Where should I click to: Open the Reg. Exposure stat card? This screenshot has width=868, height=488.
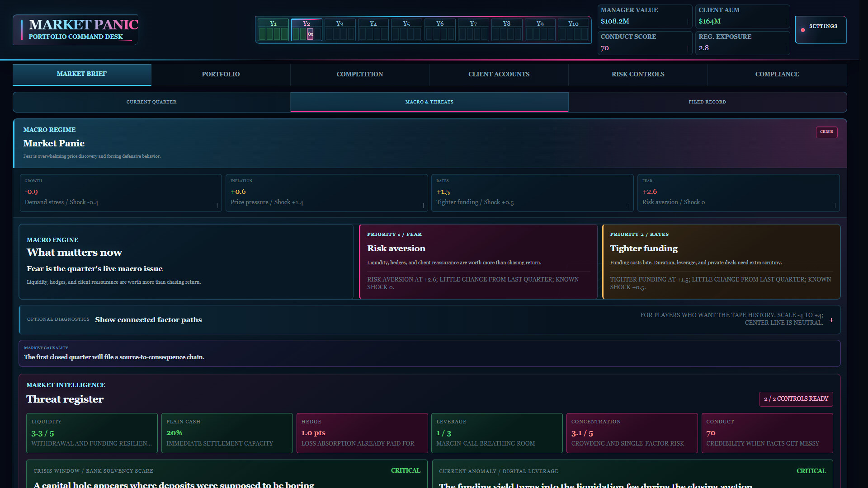742,43
